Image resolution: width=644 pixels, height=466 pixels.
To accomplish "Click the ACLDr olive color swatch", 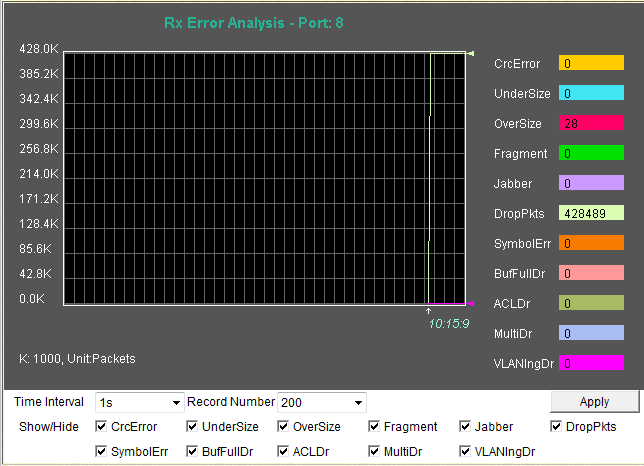I will pos(591,303).
